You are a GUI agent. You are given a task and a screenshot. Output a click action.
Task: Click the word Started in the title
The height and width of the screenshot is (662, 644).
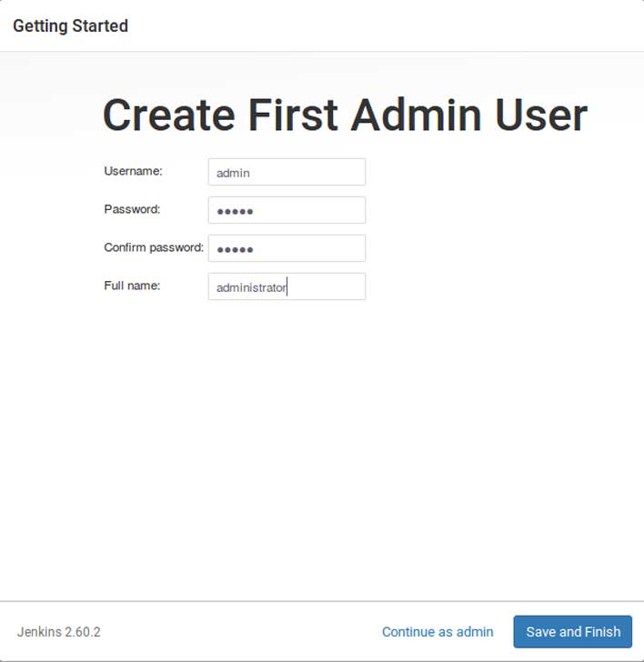(x=99, y=26)
